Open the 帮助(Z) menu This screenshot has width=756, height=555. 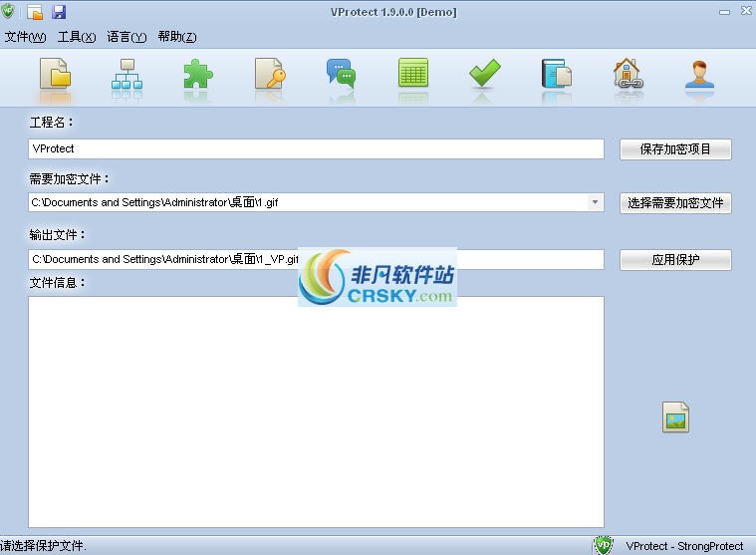tap(177, 37)
